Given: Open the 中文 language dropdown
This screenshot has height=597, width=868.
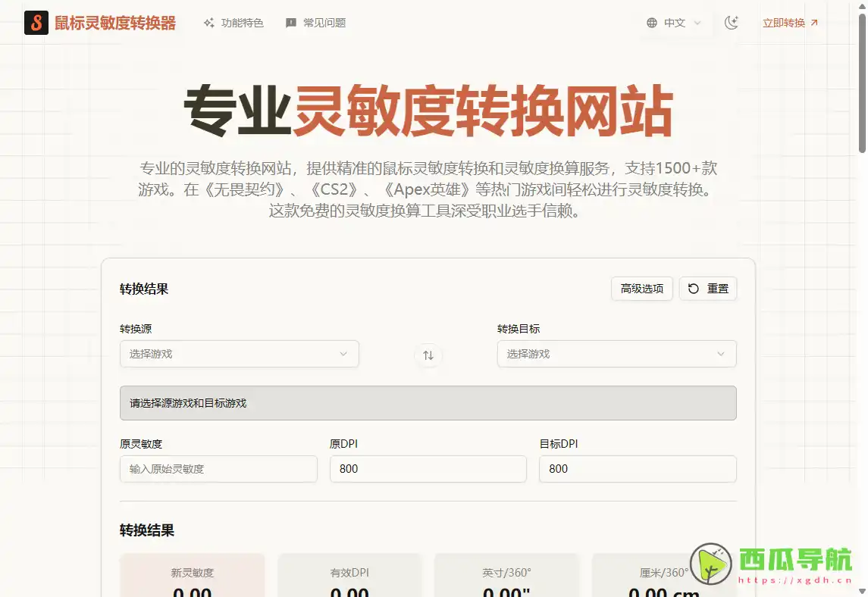Looking at the screenshot, I should [x=675, y=23].
